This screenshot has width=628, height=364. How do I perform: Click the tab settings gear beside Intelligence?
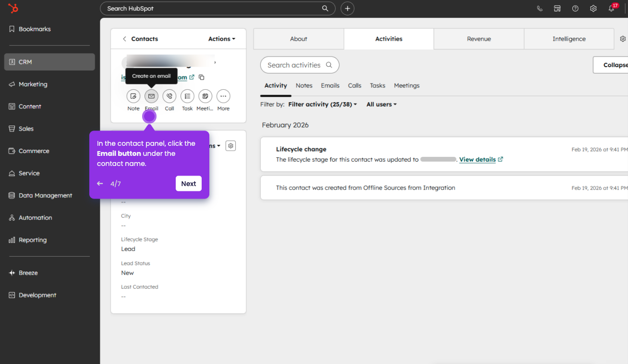[x=623, y=39]
